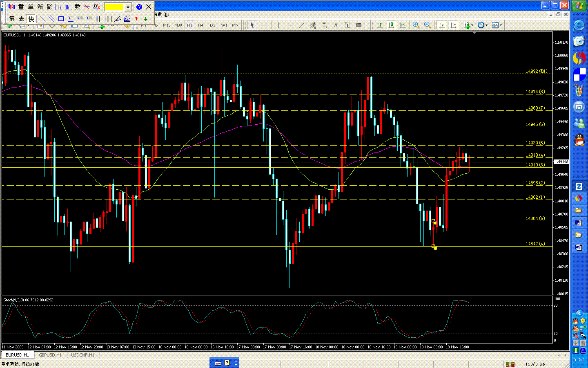Select the Fibonacci retracement tool

coord(324,25)
